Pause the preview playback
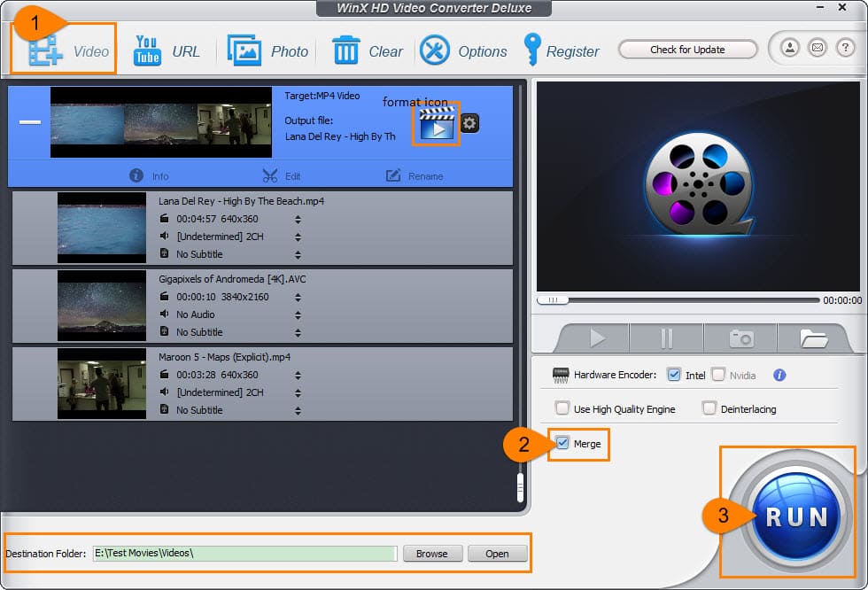 [x=666, y=338]
